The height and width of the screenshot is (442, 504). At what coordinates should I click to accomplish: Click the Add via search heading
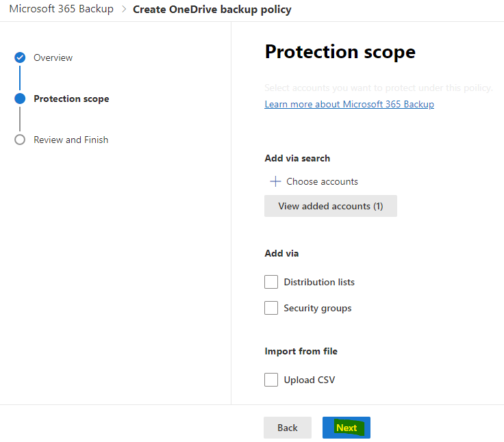(x=297, y=158)
